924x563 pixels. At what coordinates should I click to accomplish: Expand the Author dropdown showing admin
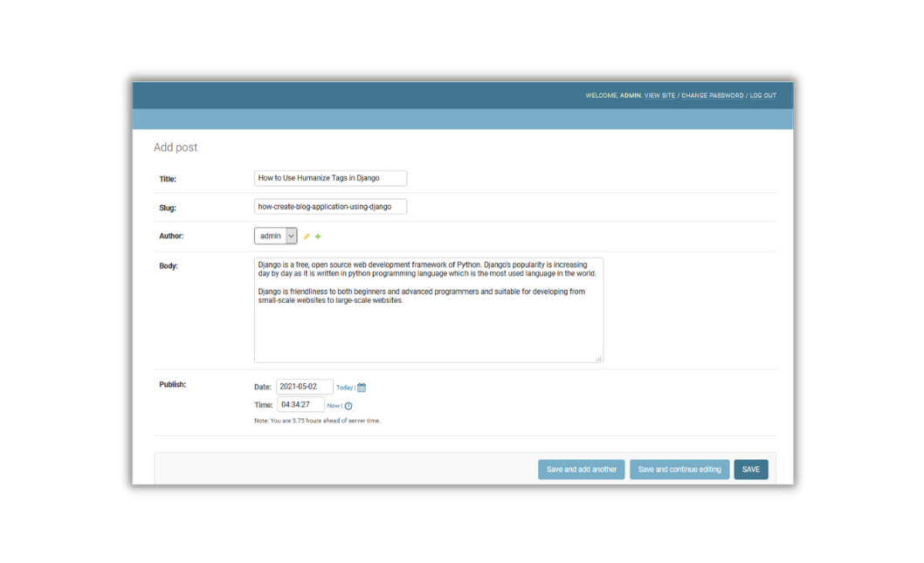(275, 236)
